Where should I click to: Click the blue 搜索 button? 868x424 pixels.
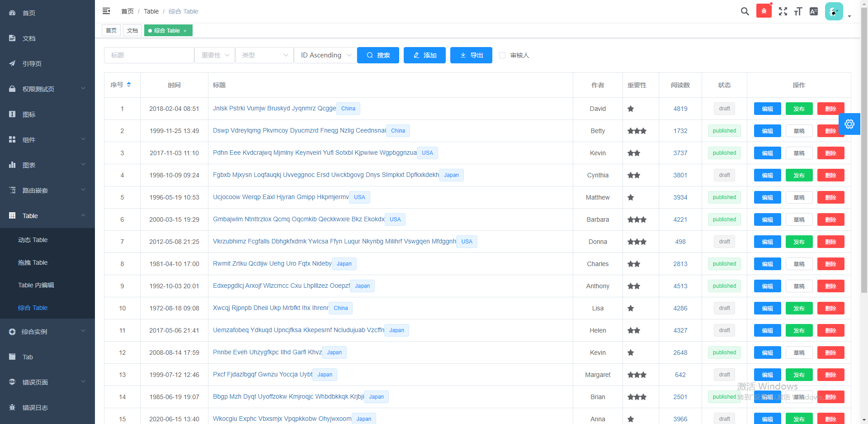378,55
